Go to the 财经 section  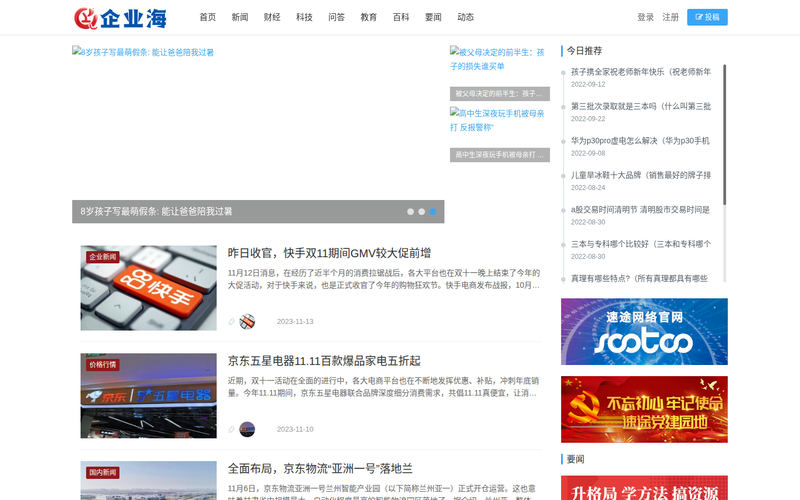[272, 17]
